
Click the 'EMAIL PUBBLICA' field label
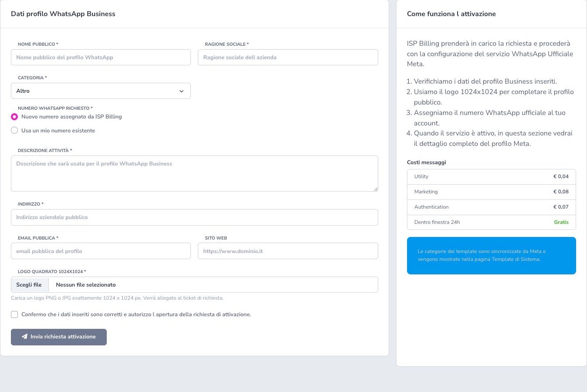click(x=38, y=238)
